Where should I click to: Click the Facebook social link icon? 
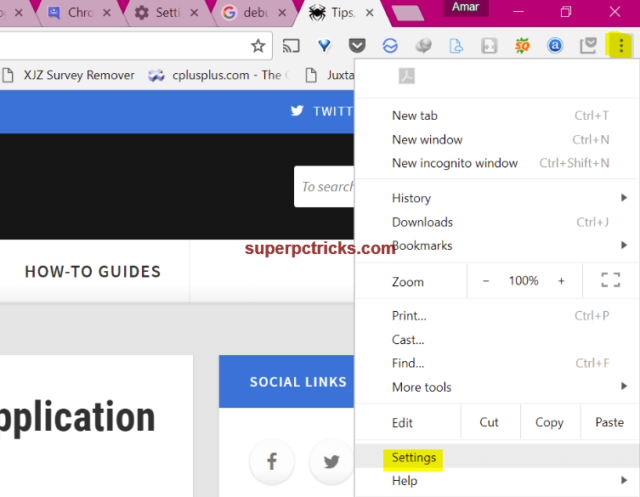click(272, 462)
